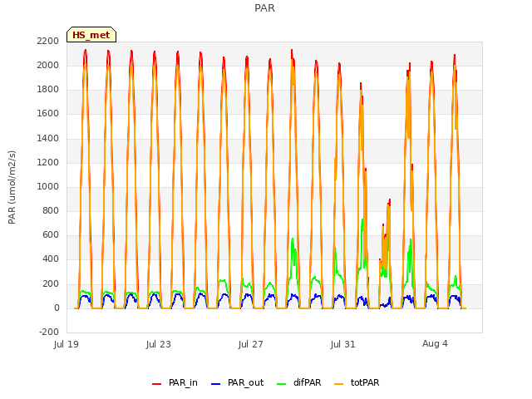
Task: Click the 1800 y-axis tick label
Action: (48, 90)
